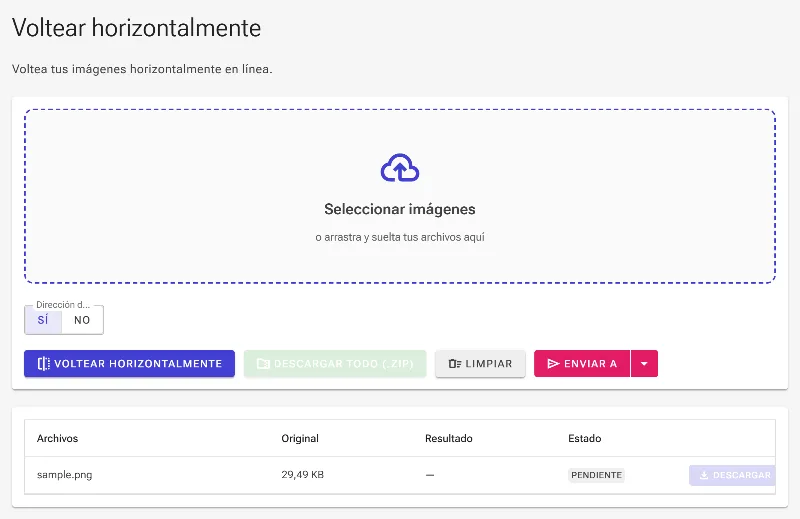
Task: Click the sample.png file name
Action: pos(65,475)
